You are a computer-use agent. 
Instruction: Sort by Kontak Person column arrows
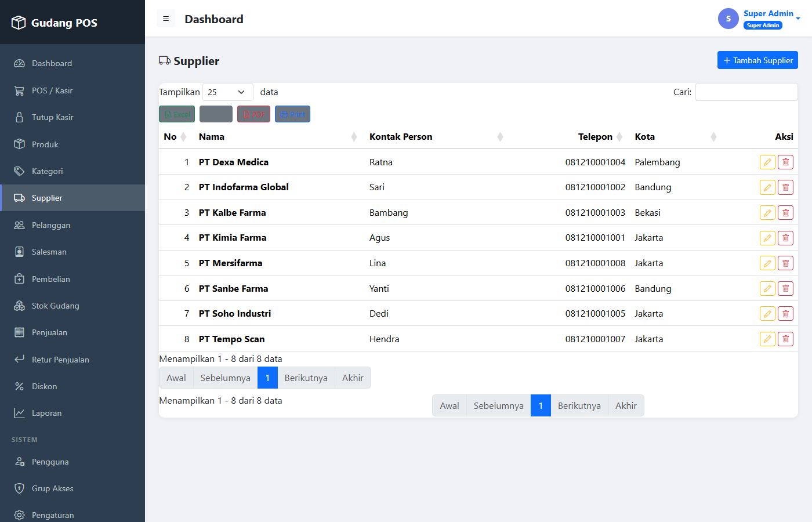pos(500,137)
